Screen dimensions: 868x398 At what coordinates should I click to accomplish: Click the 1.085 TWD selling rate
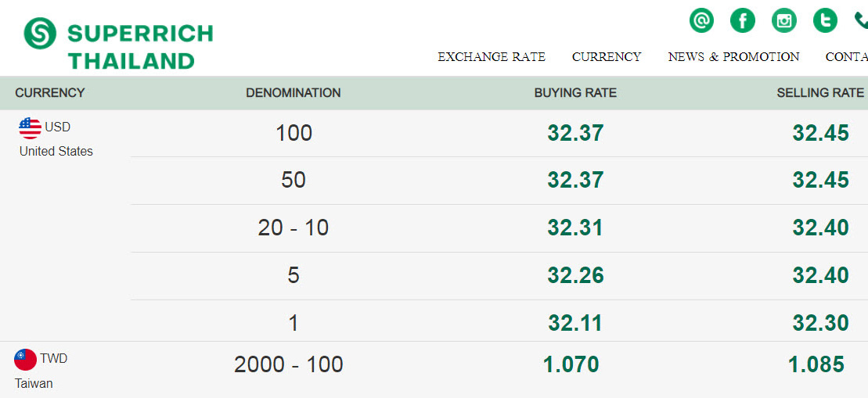point(816,364)
